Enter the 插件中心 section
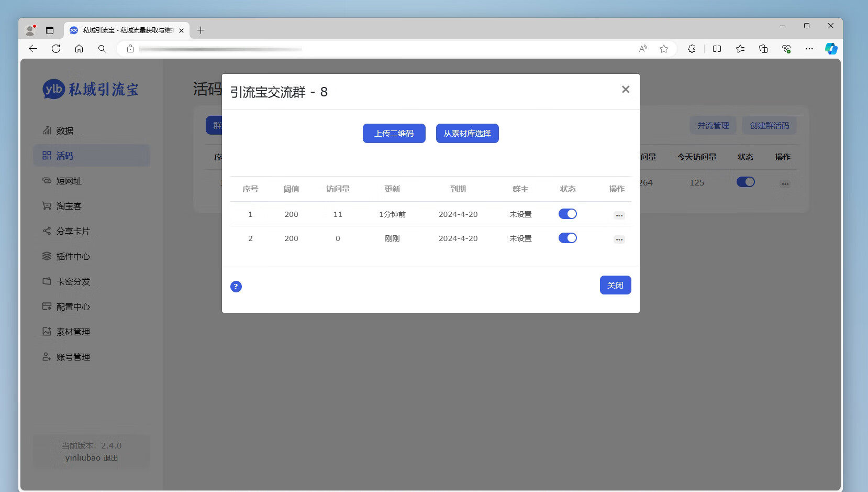Viewport: 868px width, 492px height. tap(71, 256)
